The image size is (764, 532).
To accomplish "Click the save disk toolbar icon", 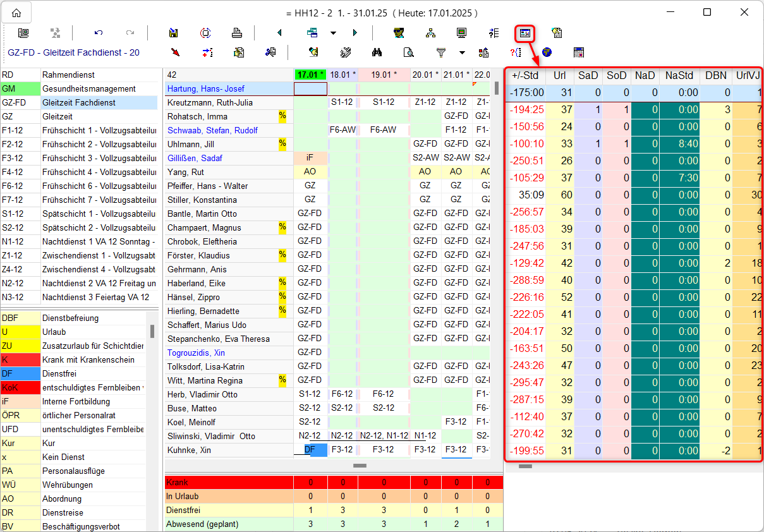I will pos(173,33).
